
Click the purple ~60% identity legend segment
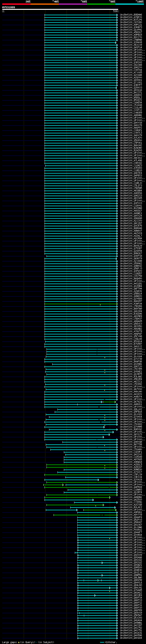pyautogui.click(x=73, y=4)
